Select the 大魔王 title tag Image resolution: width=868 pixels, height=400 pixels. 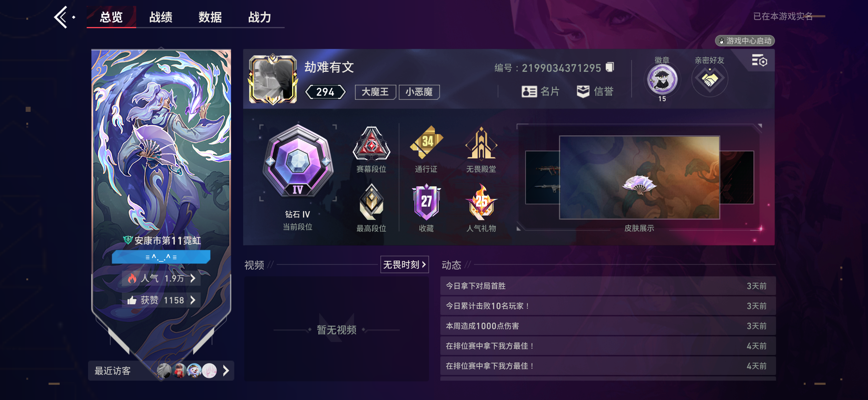[375, 92]
